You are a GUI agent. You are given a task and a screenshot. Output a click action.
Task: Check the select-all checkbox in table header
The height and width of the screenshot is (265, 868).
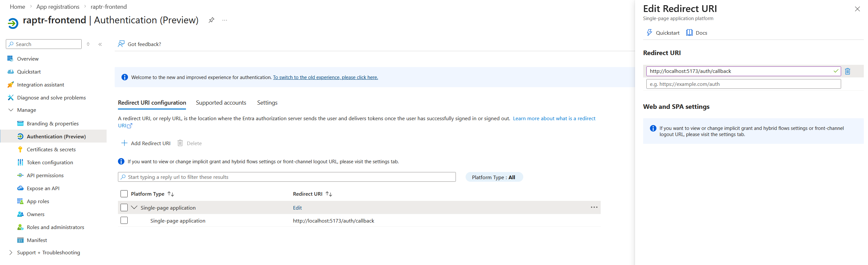[x=124, y=194]
